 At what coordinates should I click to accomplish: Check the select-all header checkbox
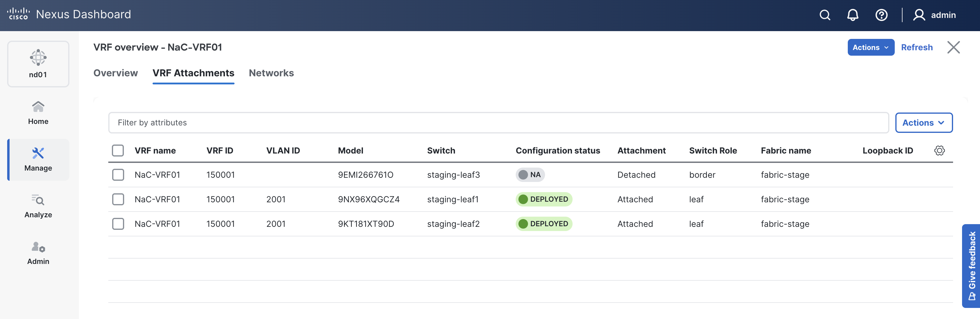coord(118,150)
